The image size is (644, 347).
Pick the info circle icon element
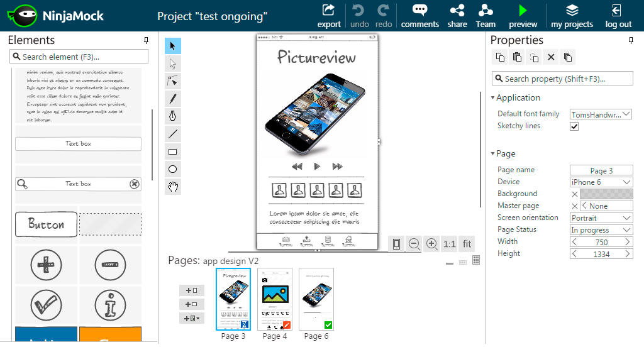[110, 306]
